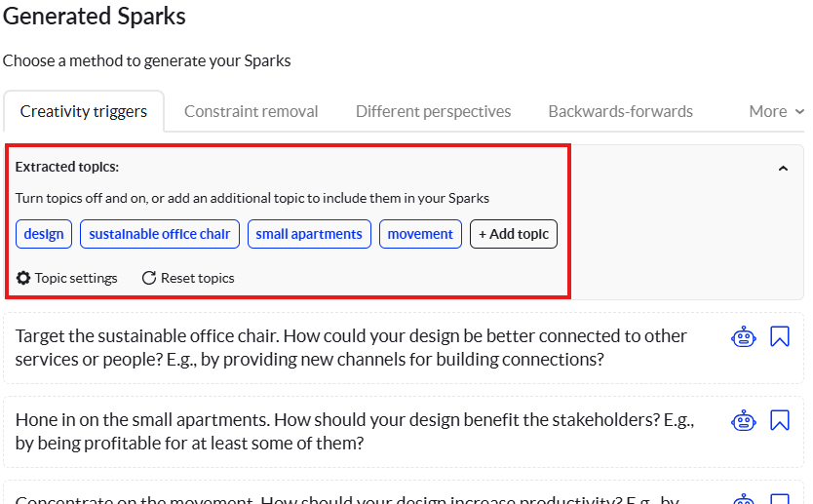
Task: Turn off the "small apartments" topic
Action: pos(309,234)
